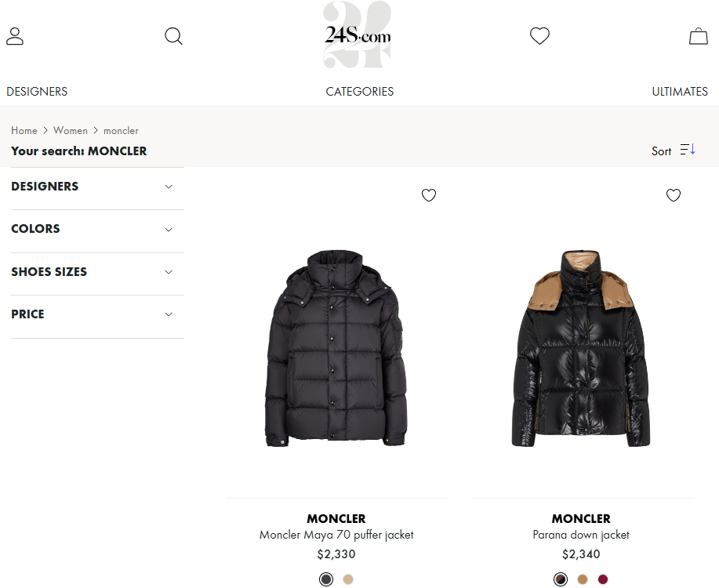Screen dimensions: 719x588
Task: Open the Categories menu
Action: coord(359,92)
